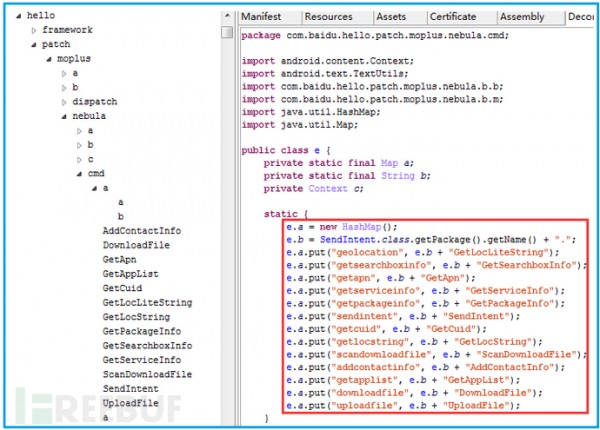Expand the framework folder
Viewport: 600px width, 430px height.
tap(34, 31)
